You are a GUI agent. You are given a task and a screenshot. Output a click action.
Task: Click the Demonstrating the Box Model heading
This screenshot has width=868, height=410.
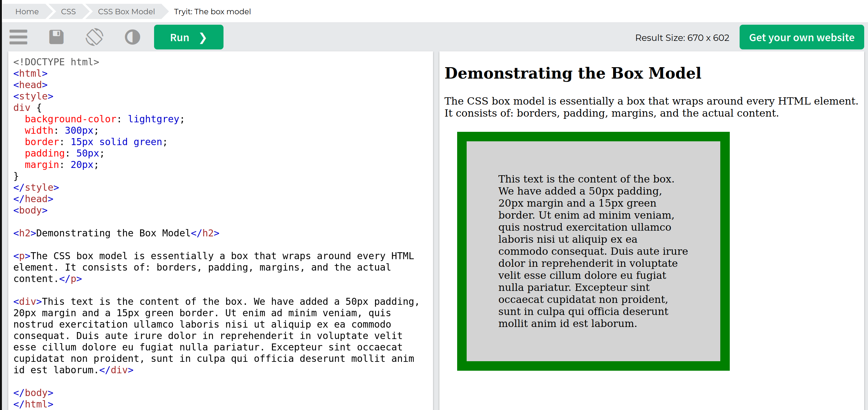[573, 73]
